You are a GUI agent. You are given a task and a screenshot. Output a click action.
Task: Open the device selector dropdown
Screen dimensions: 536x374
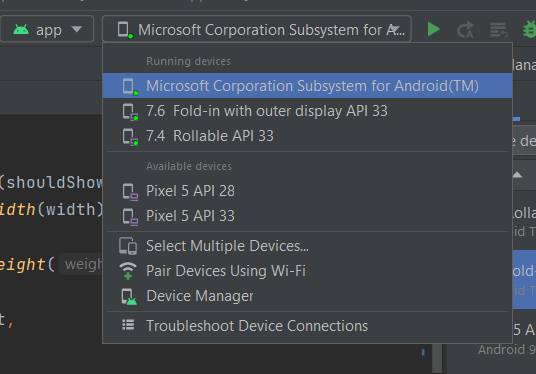coord(257,29)
